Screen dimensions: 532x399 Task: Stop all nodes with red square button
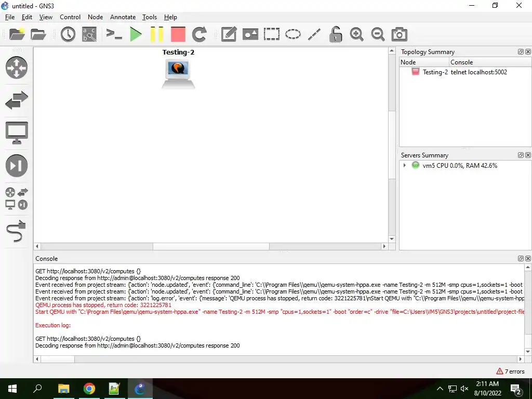[178, 34]
